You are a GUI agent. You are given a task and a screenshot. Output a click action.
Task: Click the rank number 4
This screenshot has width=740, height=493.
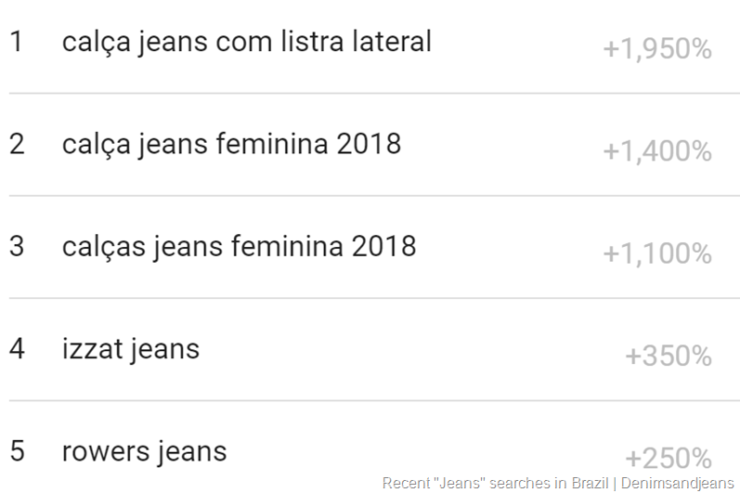tap(17, 349)
